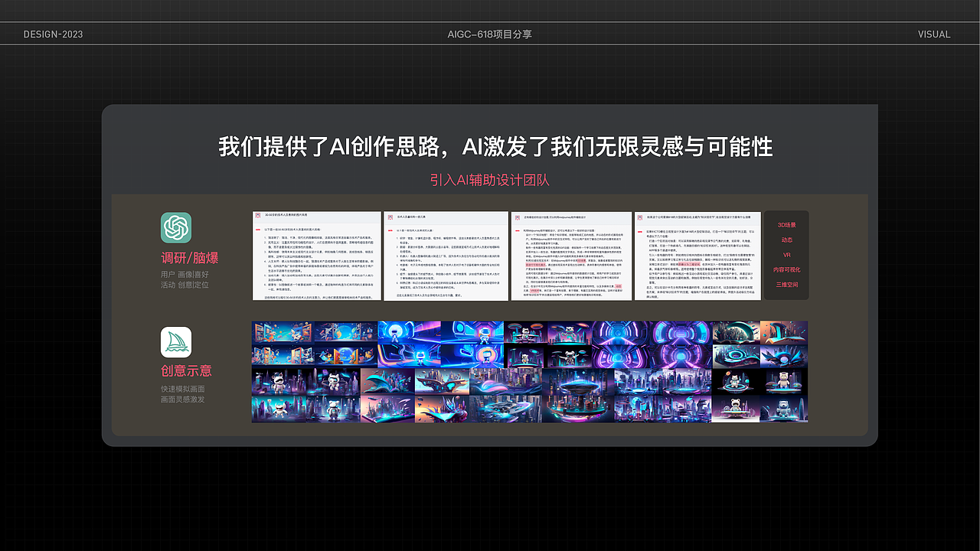
Task: Click the 用户 画像|喜好 caption
Action: tap(185, 274)
